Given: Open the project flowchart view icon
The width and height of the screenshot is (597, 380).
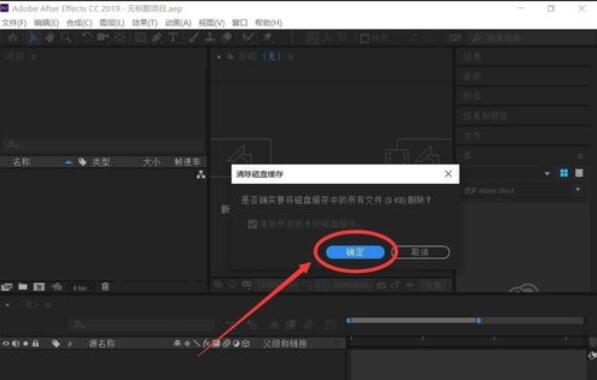Looking at the screenshot, I should coord(201,175).
